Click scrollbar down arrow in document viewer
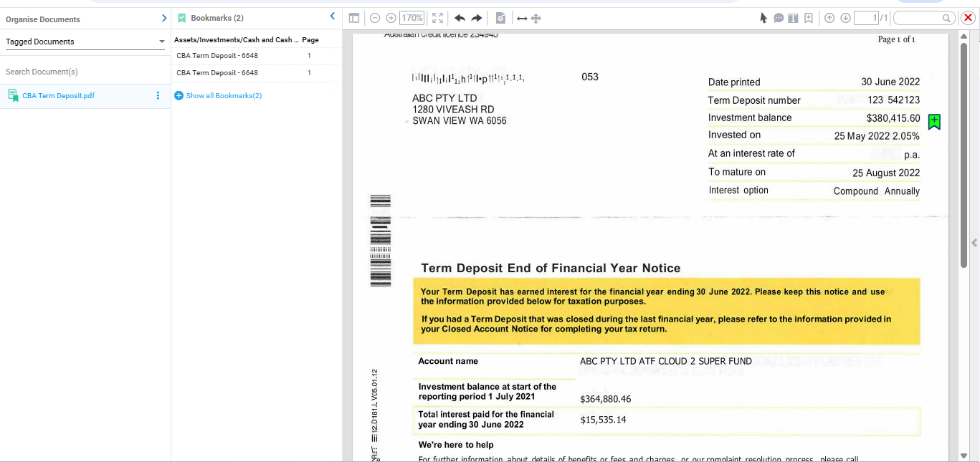 point(964,456)
